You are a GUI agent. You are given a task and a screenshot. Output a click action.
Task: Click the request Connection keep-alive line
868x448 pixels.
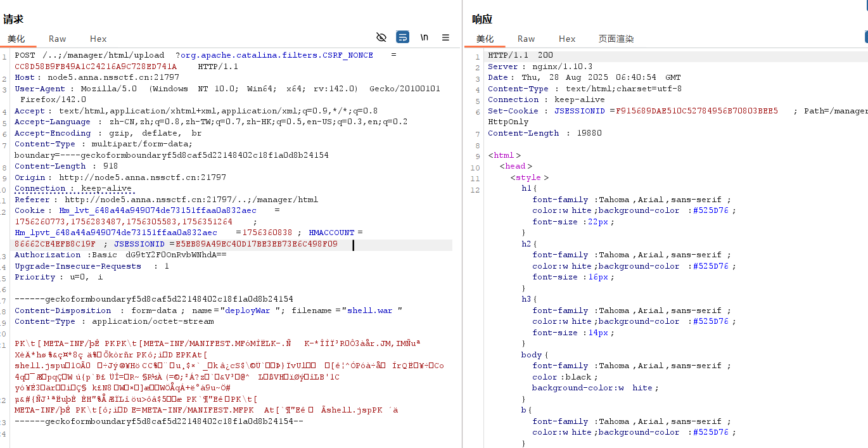[x=73, y=188]
